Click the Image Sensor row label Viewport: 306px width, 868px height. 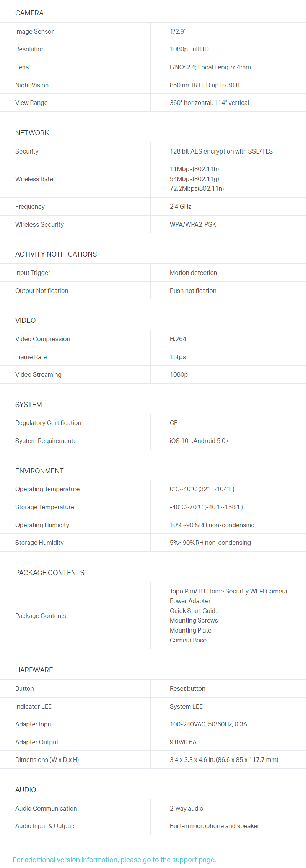(x=34, y=31)
